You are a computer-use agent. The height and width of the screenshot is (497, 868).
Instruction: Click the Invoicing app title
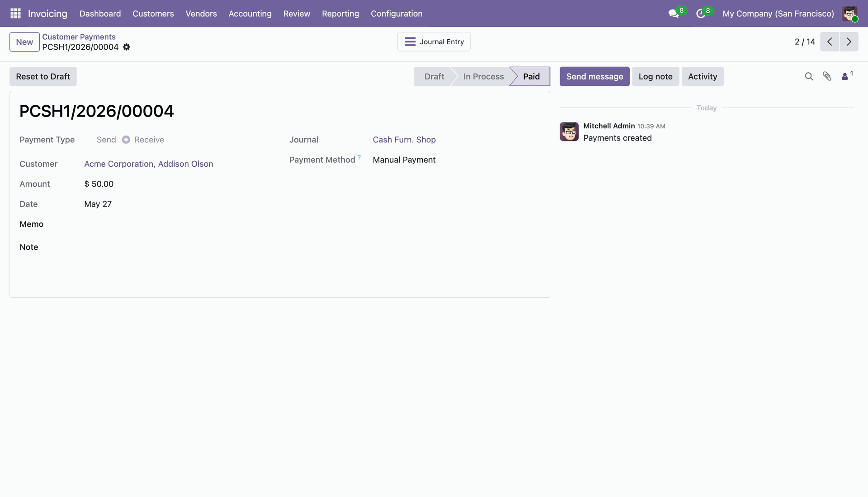(47, 14)
